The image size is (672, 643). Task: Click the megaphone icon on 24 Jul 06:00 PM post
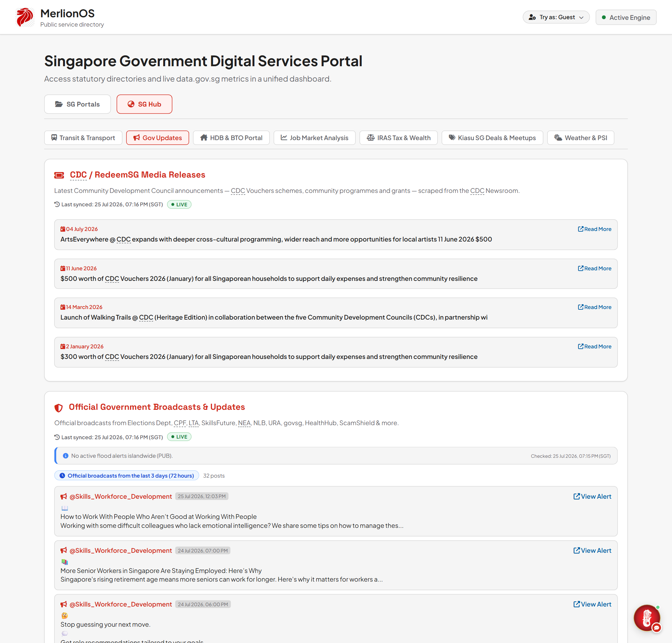(x=64, y=605)
